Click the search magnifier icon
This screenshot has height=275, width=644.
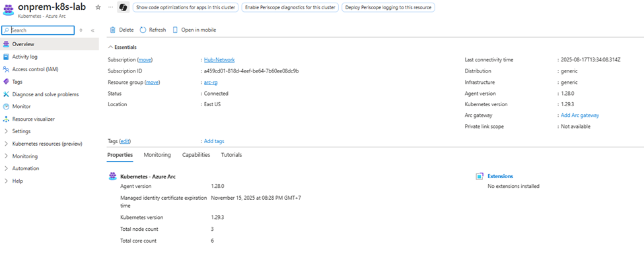[x=7, y=30]
